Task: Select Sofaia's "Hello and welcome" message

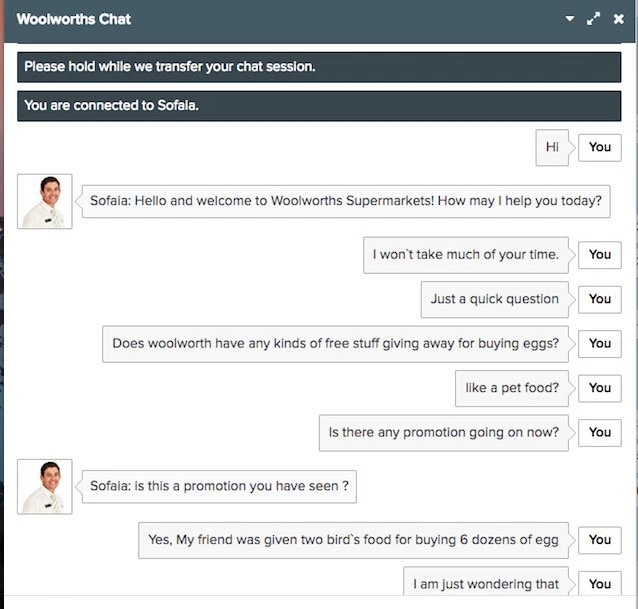Action: coord(346,201)
